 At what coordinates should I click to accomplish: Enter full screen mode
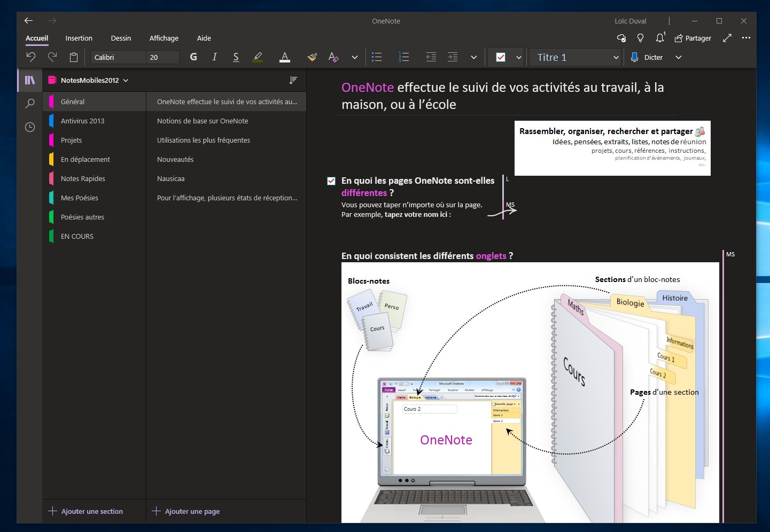[727, 38]
